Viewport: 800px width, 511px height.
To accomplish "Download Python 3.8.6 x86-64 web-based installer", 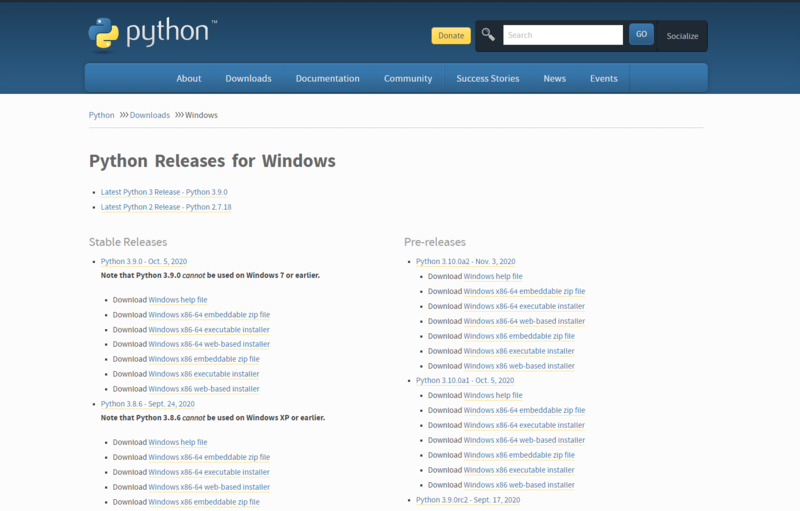I will [x=209, y=487].
